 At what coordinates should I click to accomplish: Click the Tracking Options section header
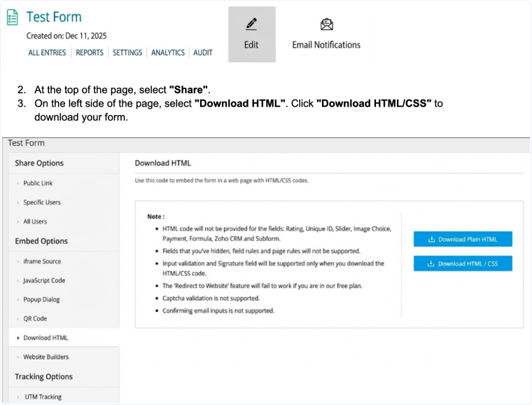[x=44, y=376]
